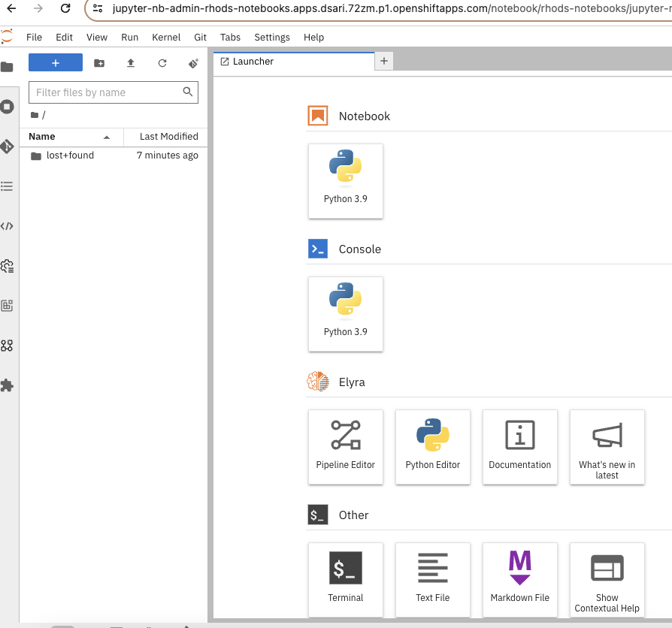Launch the Elyra Pipeline Editor
This screenshot has width=672, height=628.
(346, 447)
